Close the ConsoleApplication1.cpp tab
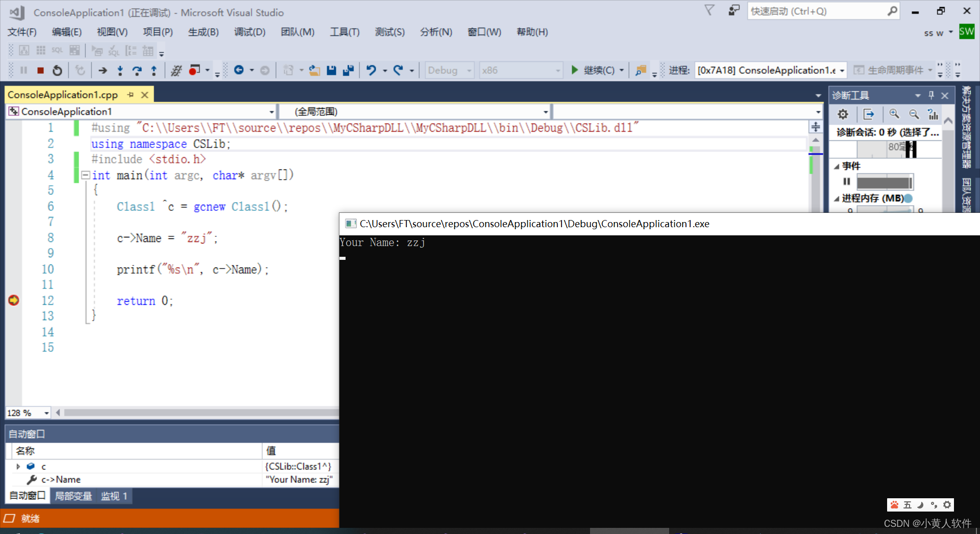 point(144,95)
